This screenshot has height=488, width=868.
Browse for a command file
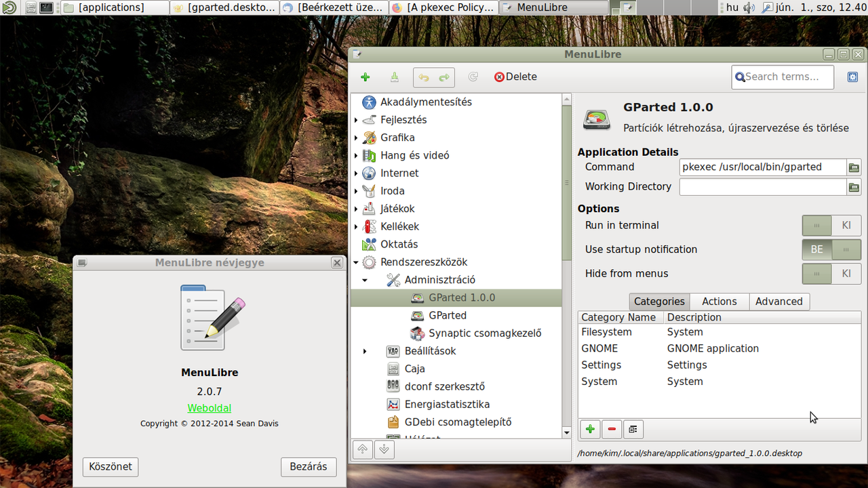(x=854, y=167)
